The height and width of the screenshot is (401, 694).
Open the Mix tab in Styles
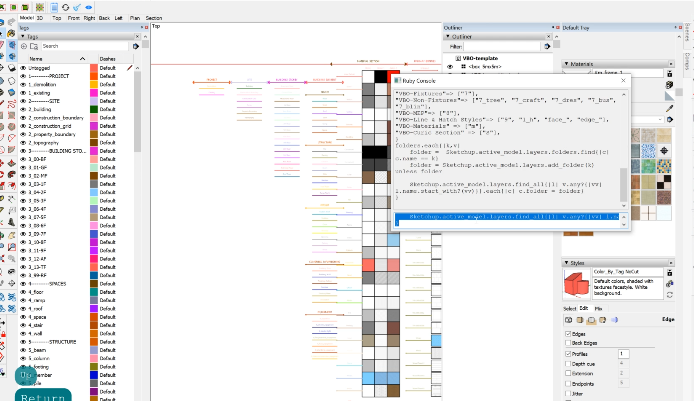pyautogui.click(x=599, y=309)
